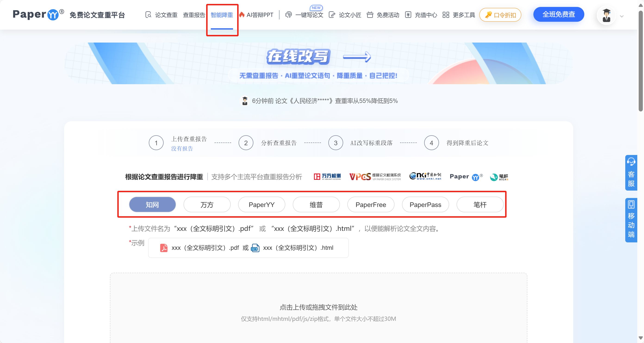The image size is (644, 343).
Task: Click the PaperYY logo
Action: [38, 15]
